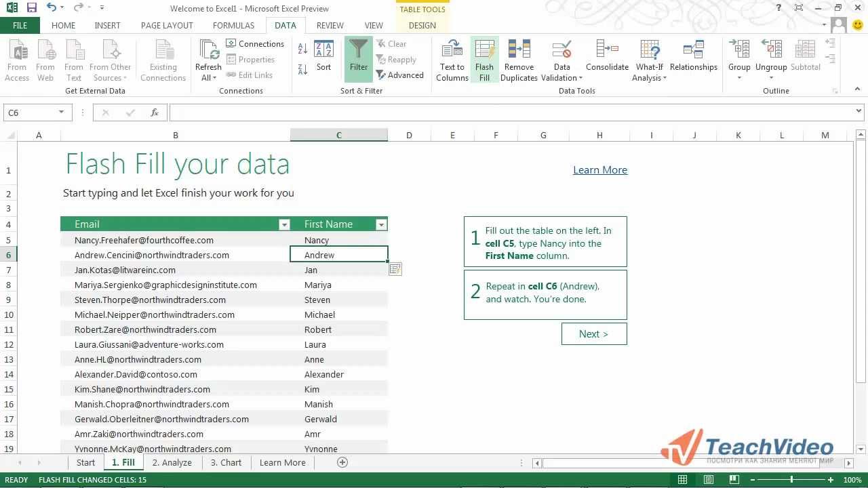Import data From Text

coord(74,60)
